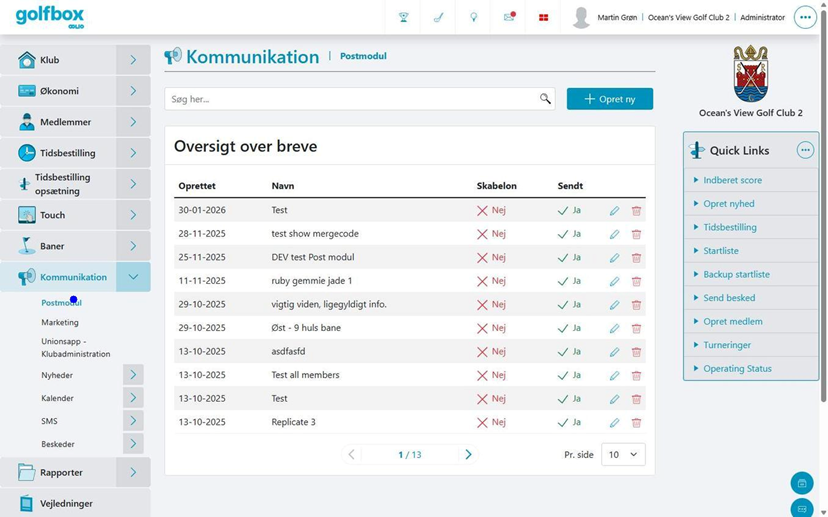Click the red flag language icon
This screenshot has height=517, width=828.
(543, 17)
